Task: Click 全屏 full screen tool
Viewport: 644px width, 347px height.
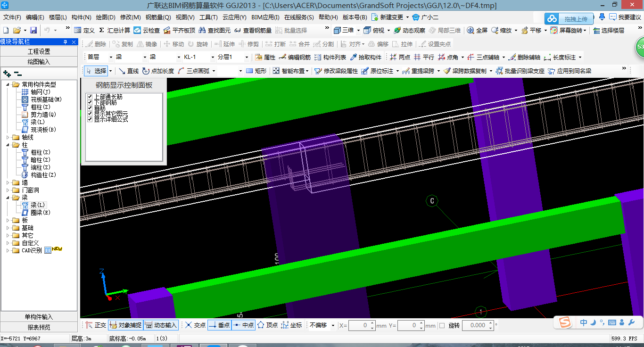Action: click(477, 30)
